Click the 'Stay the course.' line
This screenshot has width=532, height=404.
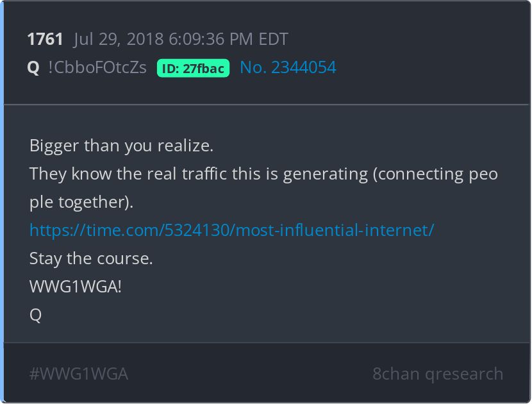click(x=91, y=258)
